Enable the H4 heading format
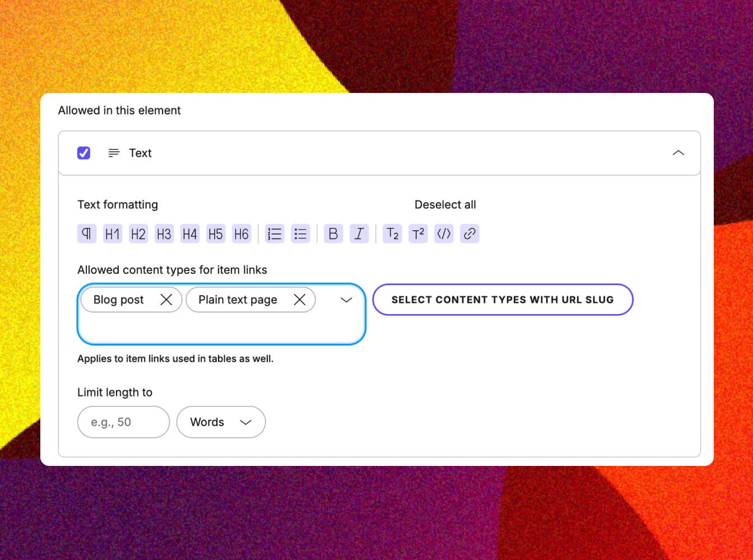Image resolution: width=753 pixels, height=560 pixels. (x=189, y=234)
